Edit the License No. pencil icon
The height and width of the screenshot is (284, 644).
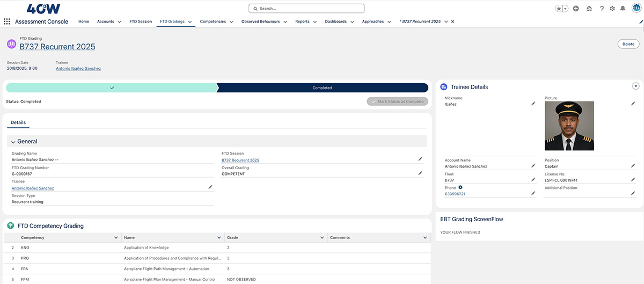[x=633, y=180]
